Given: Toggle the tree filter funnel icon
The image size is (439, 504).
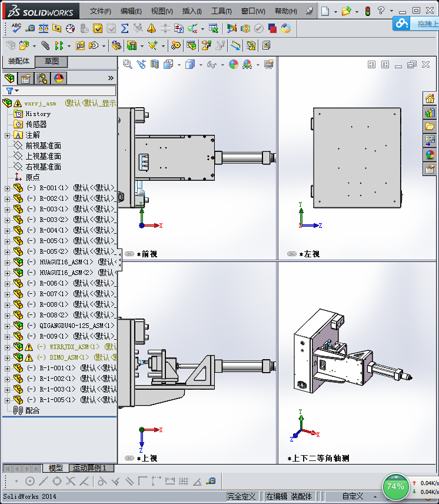Looking at the screenshot, I should [x=9, y=91].
